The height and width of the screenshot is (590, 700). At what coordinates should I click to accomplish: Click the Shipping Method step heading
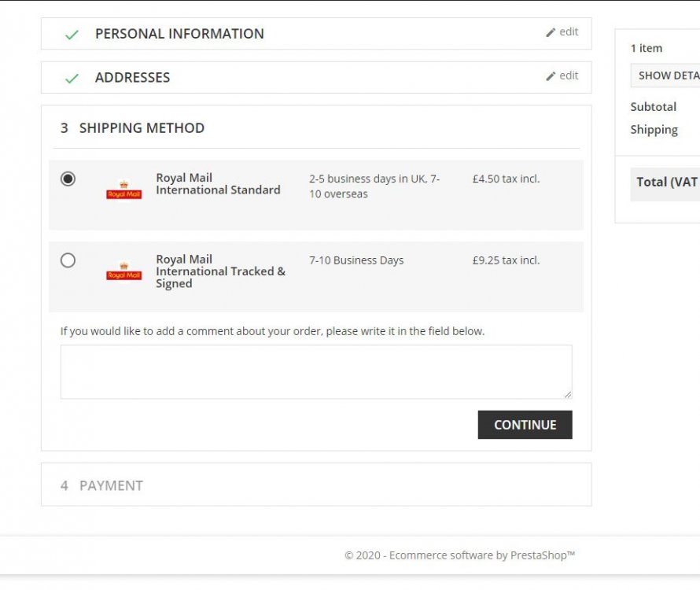(142, 128)
